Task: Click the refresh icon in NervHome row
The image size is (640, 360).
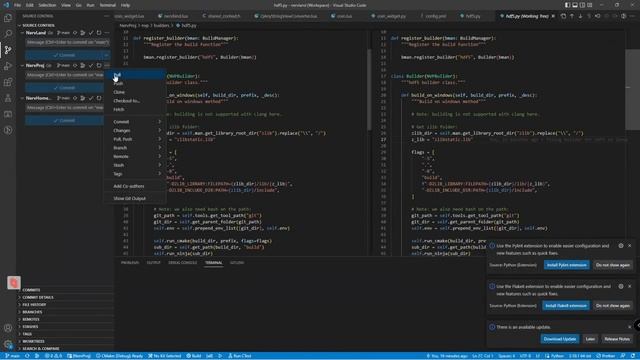Action: [x=99, y=98]
